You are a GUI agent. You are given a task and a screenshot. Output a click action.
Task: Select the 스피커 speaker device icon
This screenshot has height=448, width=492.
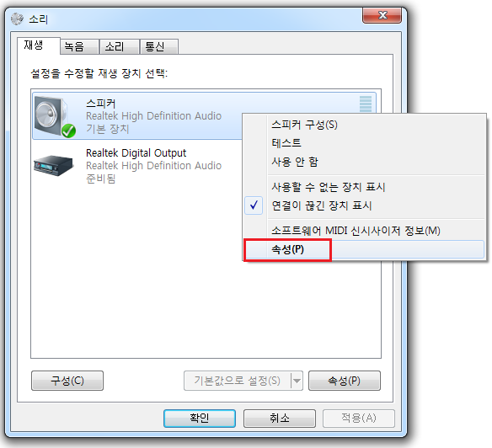click(x=55, y=117)
